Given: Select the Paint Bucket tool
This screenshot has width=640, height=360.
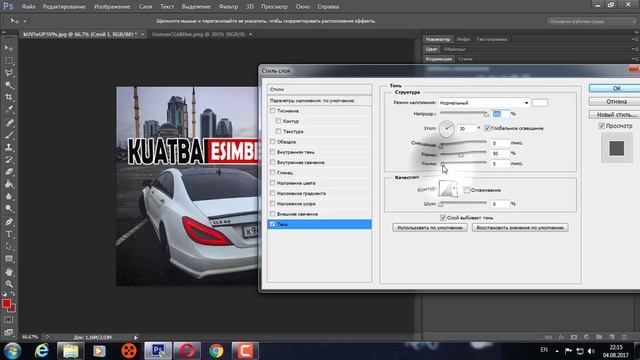Looking at the screenshot, I should [9, 184].
